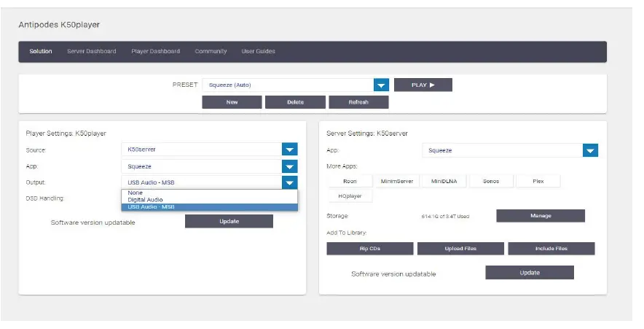Expand the player App dropdown arrow
Viewport: 644px width, 329px height.
point(289,166)
